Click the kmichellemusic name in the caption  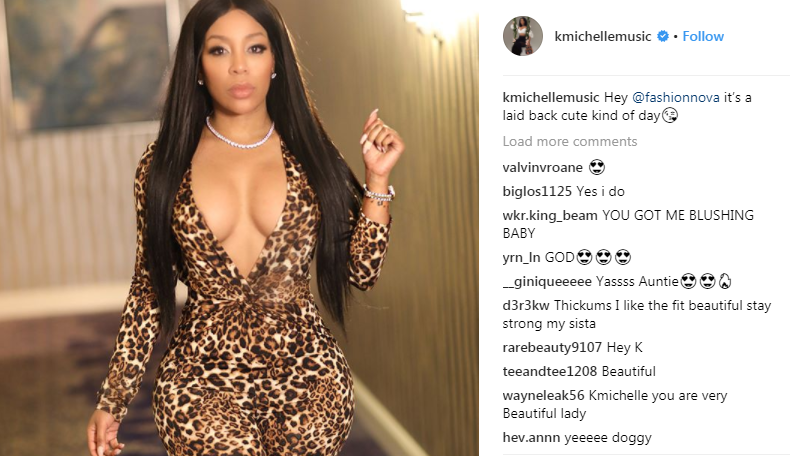551,98
